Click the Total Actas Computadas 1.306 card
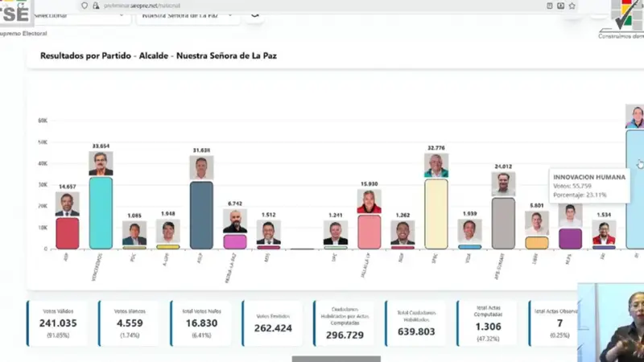Viewport: 644px width, 362px height. pos(487,324)
